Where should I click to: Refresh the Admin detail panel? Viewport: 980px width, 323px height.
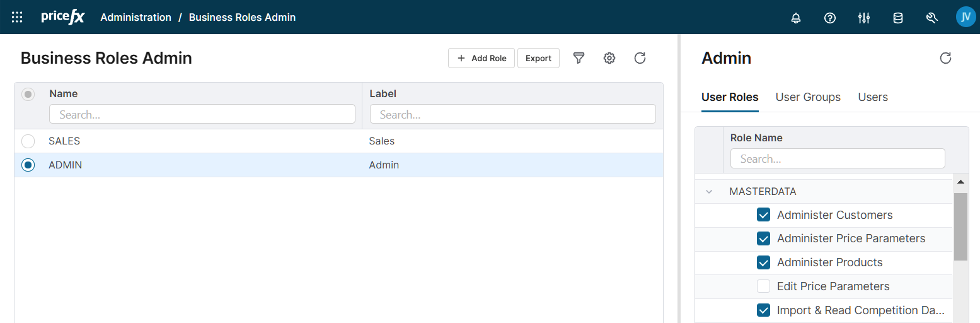[x=945, y=58]
